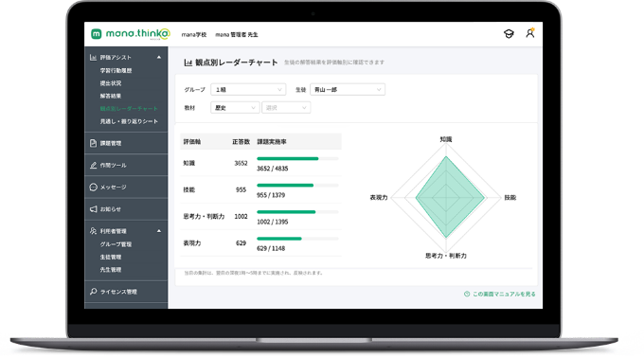Collapse the 利用者管理 section arrow
Screen dimensions: 644x358
159,231
